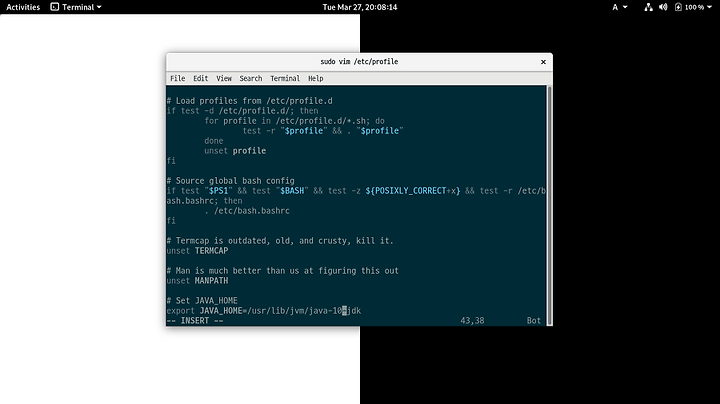Viewport: 720px width, 404px height.
Task: Close the vim terminal window
Action: tap(543, 62)
